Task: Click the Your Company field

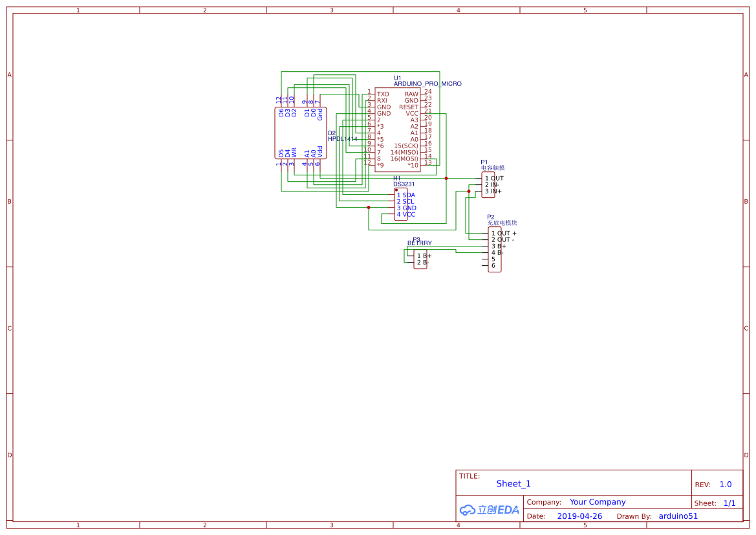Action: 598,502
